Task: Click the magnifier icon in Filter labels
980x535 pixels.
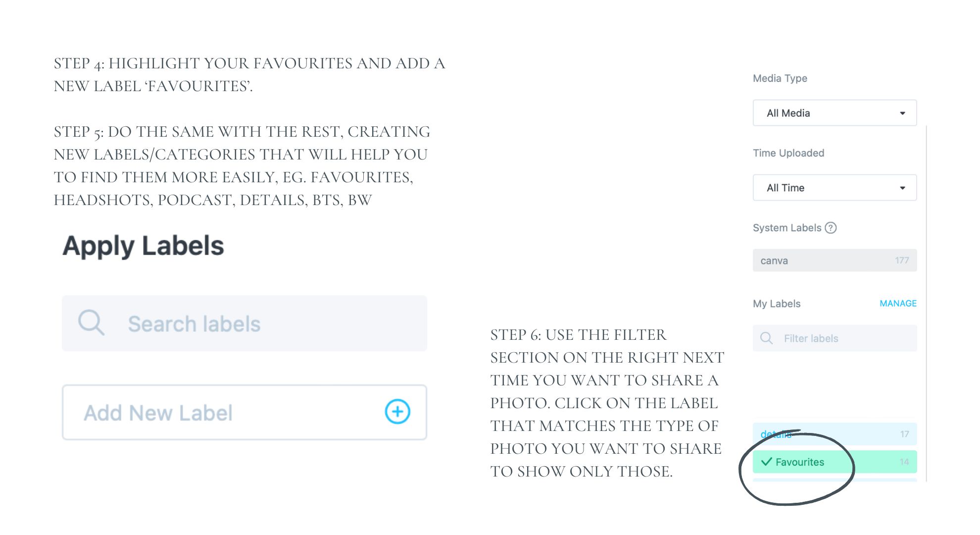Action: click(766, 338)
